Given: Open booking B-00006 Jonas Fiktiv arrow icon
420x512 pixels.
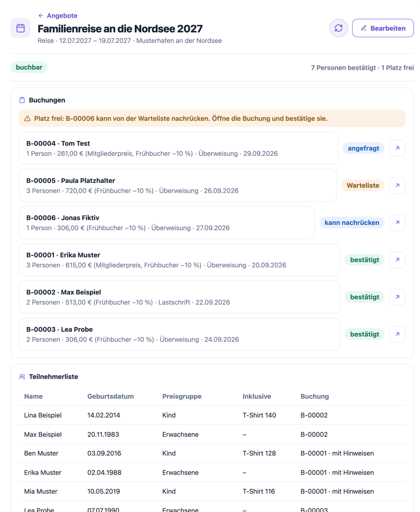Looking at the screenshot, I should point(397,223).
